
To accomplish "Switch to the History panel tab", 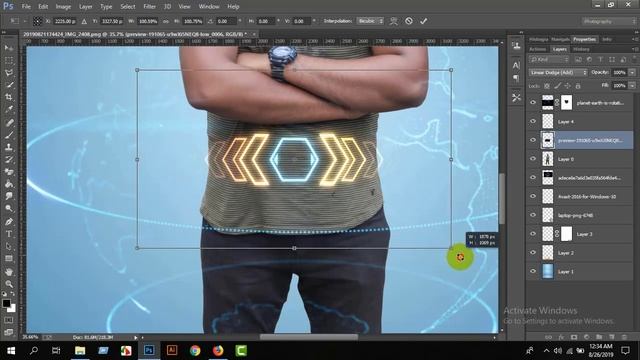I will click(x=581, y=49).
